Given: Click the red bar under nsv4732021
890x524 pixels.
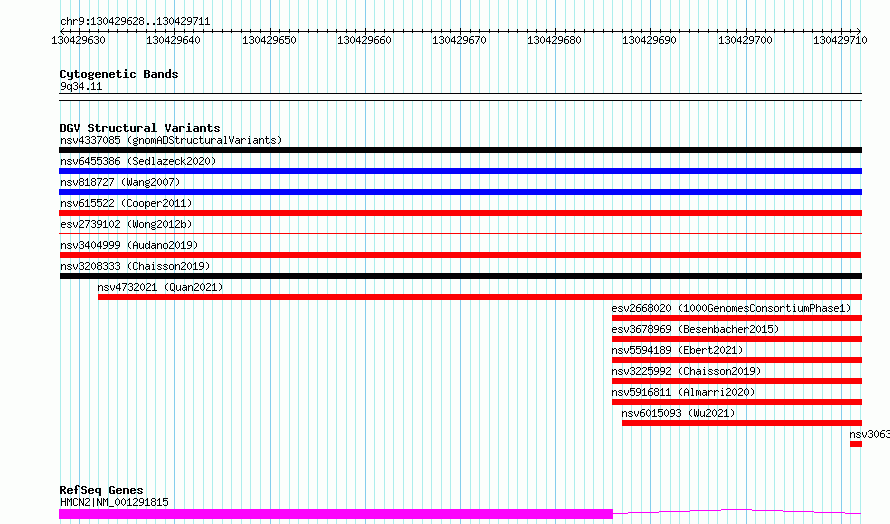Looking at the screenshot, I should click(x=480, y=297).
